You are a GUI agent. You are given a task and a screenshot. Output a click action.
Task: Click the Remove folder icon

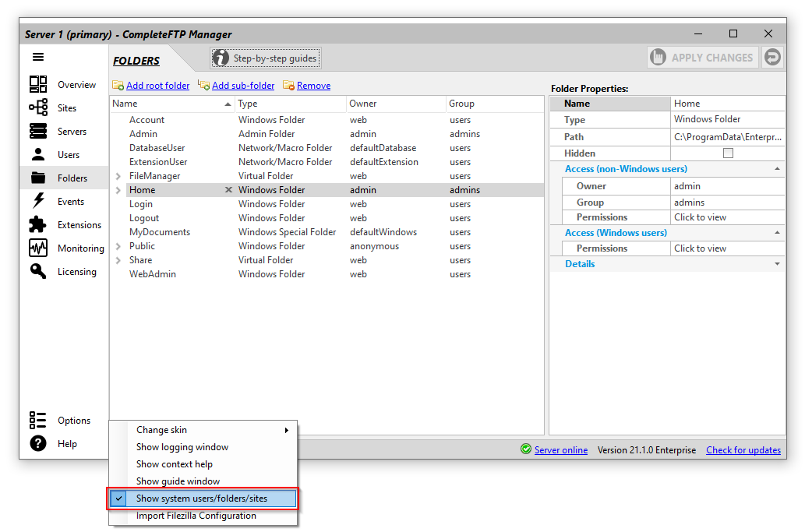[288, 85]
